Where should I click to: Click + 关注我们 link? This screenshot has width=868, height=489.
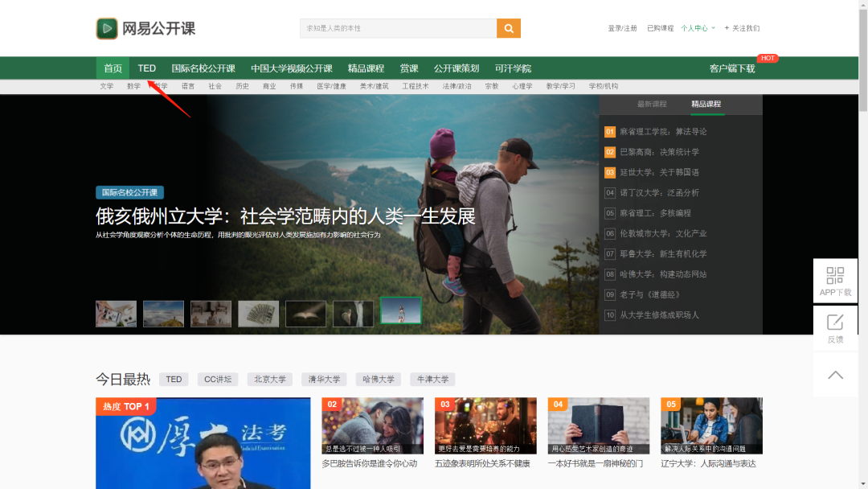(x=742, y=28)
